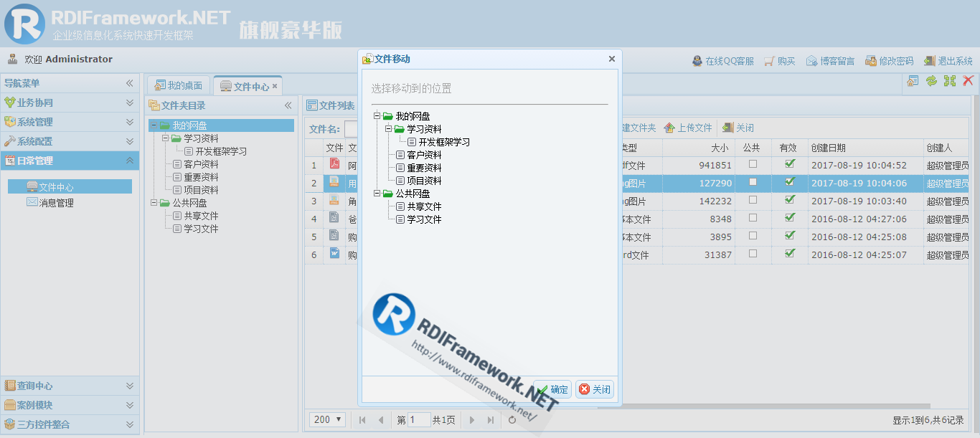Viewport: 980px width, 438px height.
Task: Sort by the 大小 column header
Action: (698, 148)
